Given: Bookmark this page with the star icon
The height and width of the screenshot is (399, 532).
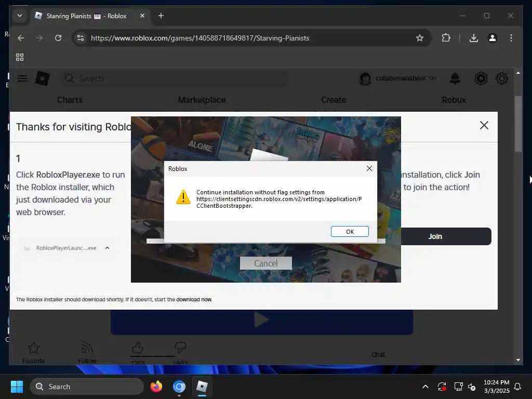Looking at the screenshot, I should (x=420, y=38).
